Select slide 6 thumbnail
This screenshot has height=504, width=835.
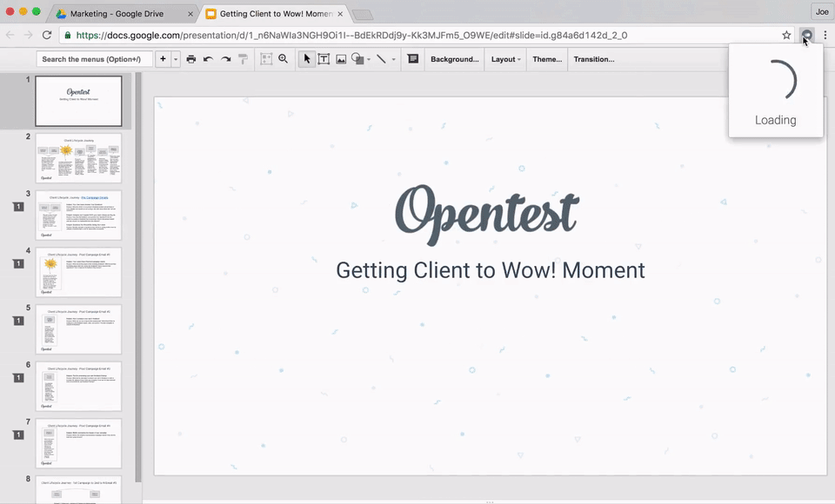click(78, 386)
